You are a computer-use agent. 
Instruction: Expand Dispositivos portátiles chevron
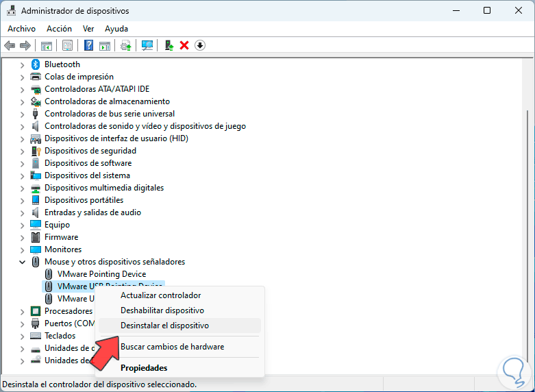pyautogui.click(x=22, y=200)
